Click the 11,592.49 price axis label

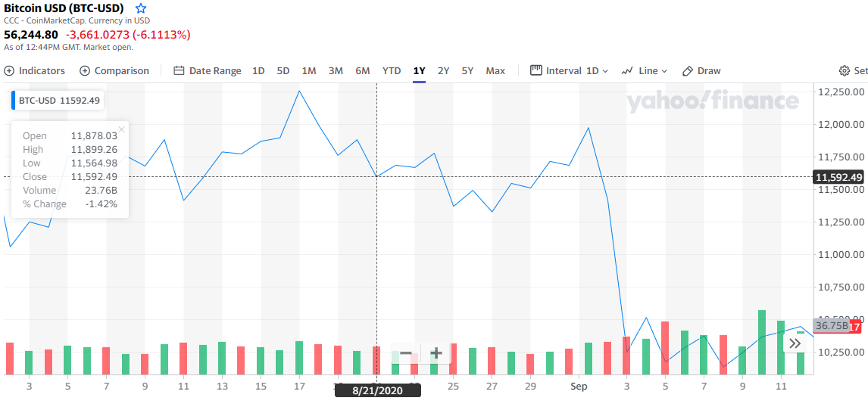click(x=838, y=177)
